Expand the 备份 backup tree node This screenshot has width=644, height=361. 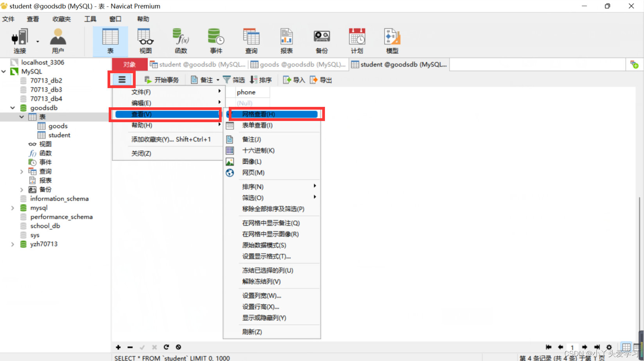(x=22, y=190)
